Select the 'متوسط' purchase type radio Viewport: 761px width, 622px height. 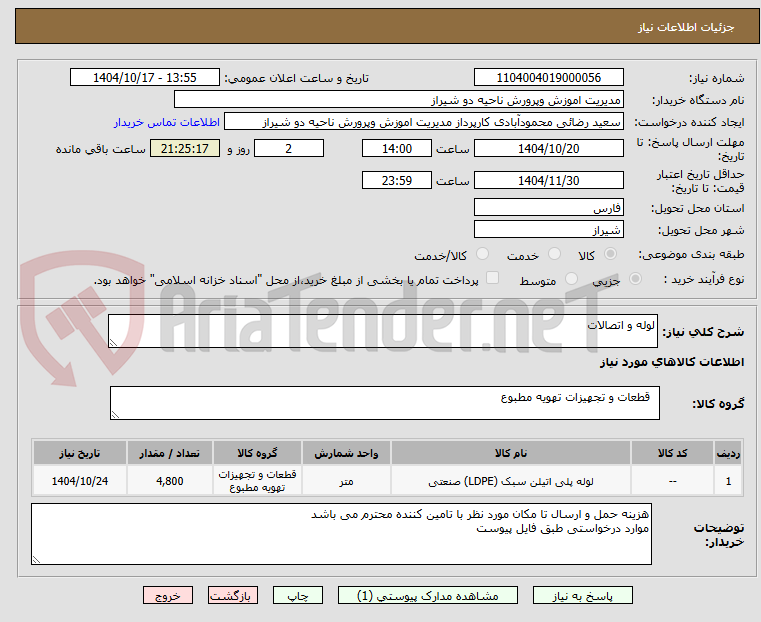(571, 278)
